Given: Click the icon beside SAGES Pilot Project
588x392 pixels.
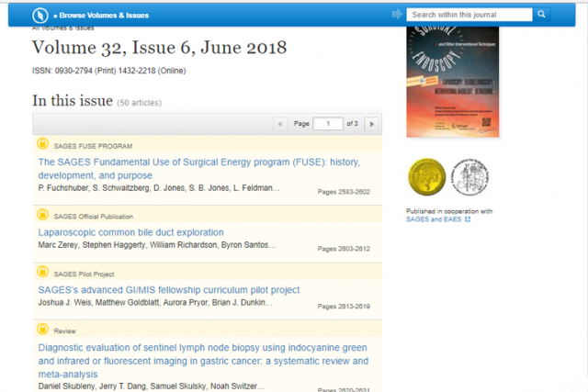Looking at the screenshot, I should (41, 273).
